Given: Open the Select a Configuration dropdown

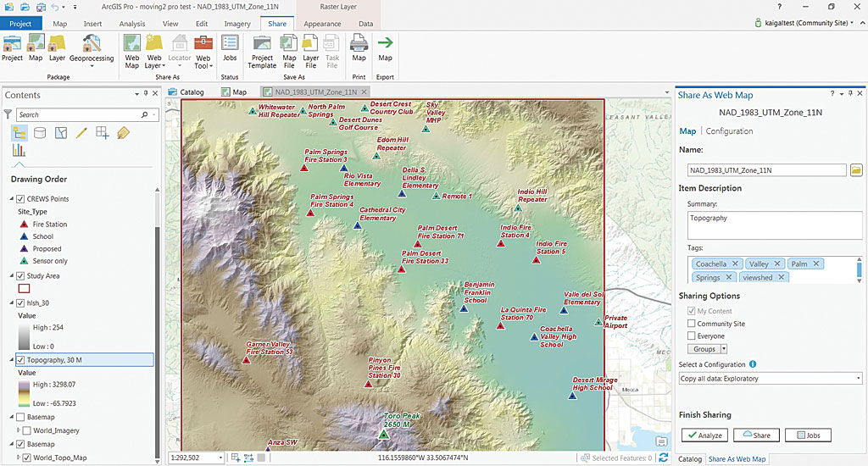Looking at the screenshot, I should [771, 379].
